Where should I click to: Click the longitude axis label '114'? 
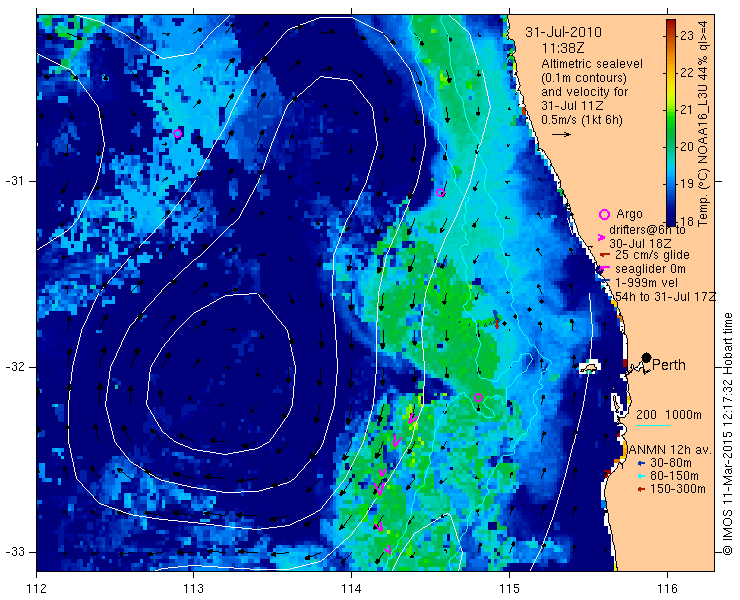pyautogui.click(x=351, y=589)
